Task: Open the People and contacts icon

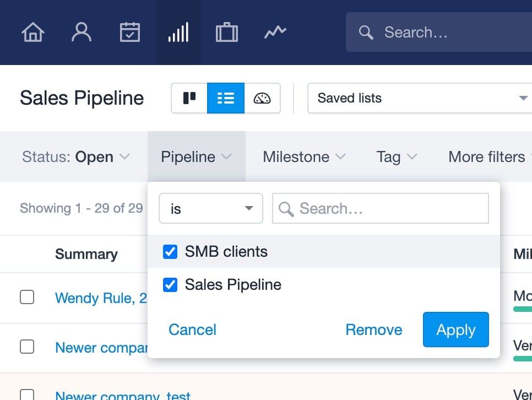Action: click(82, 33)
